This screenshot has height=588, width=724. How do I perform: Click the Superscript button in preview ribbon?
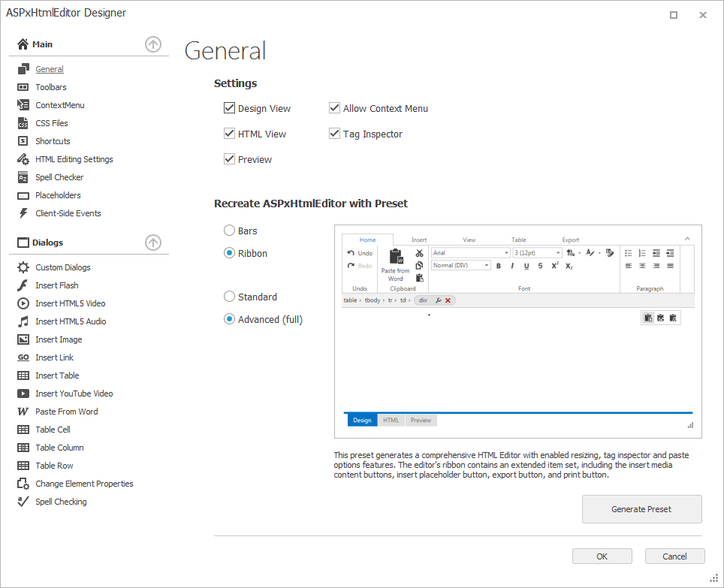(555, 266)
